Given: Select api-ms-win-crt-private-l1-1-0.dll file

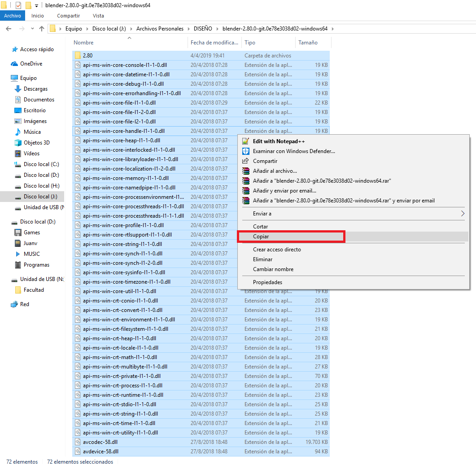Looking at the screenshot, I should 201,376.
